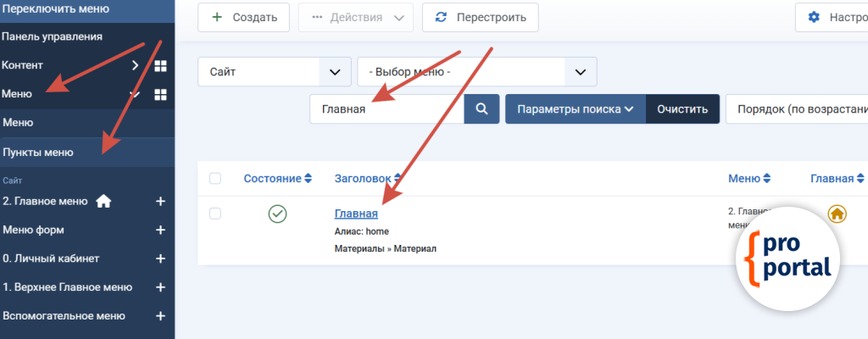Open the Главная menu item link

356,214
